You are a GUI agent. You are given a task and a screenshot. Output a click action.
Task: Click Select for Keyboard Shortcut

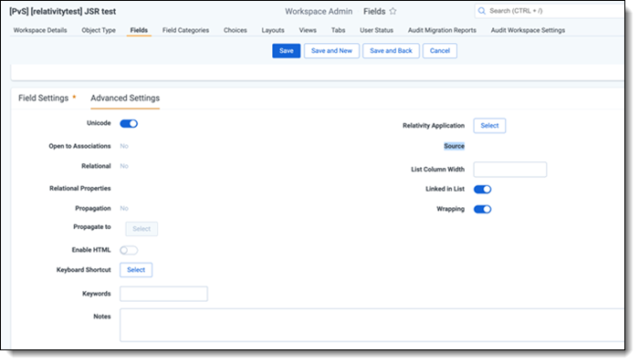(x=136, y=269)
